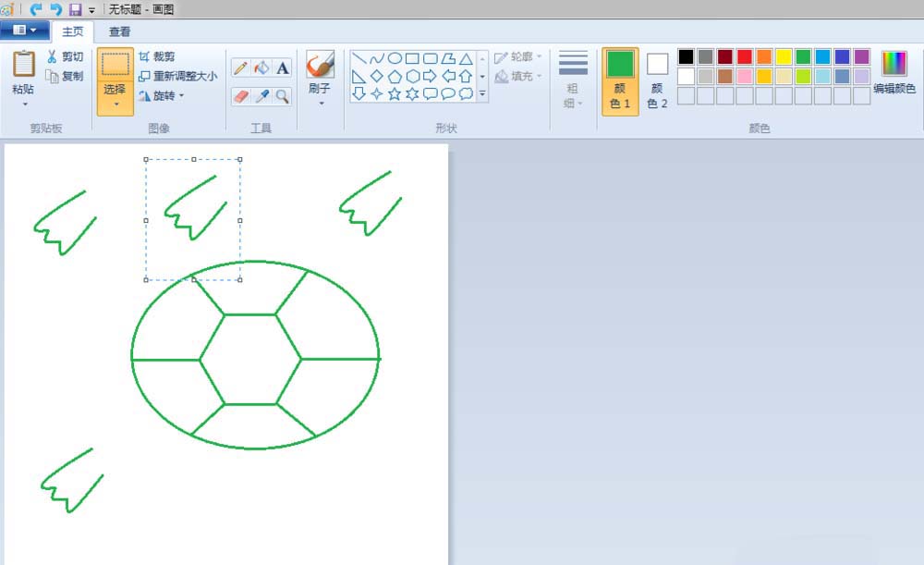Image resolution: width=924 pixels, height=565 pixels.
Task: Pick the Four-point star shape
Action: [x=377, y=93]
